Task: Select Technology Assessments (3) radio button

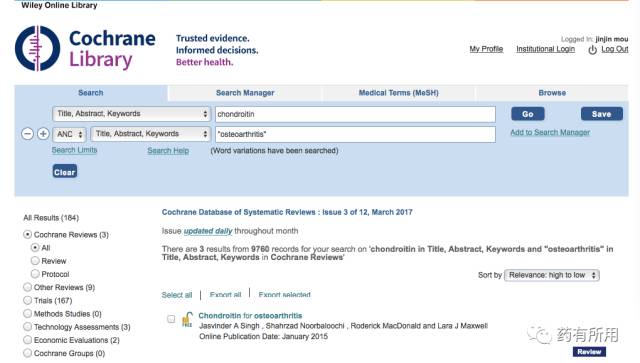Action: pyautogui.click(x=27, y=327)
